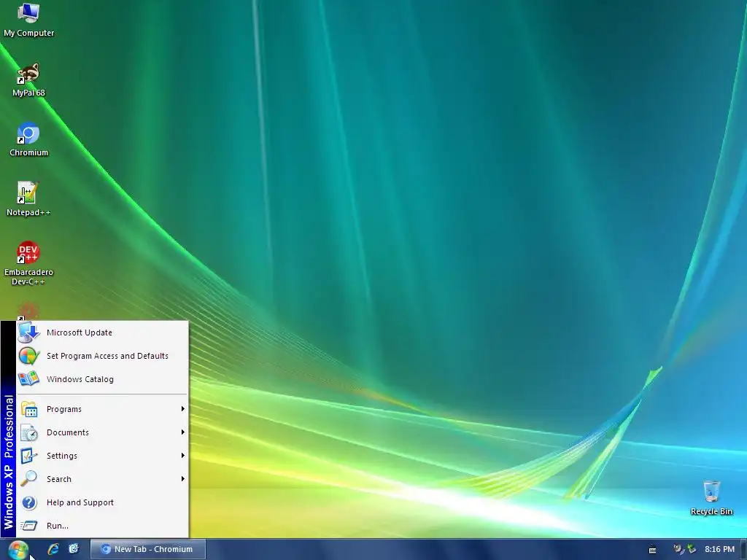Screen dimensions: 747x560
Task: Open the Settings submenu
Action: pos(102,456)
